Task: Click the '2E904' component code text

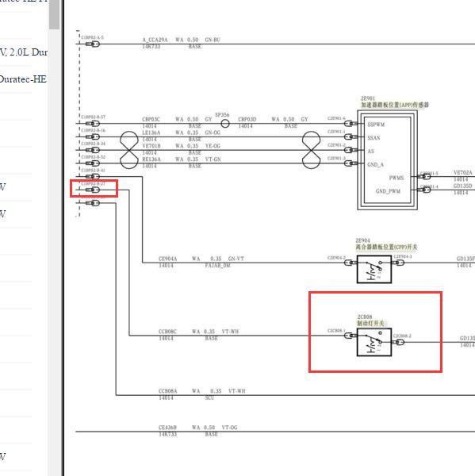Action: click(x=362, y=240)
